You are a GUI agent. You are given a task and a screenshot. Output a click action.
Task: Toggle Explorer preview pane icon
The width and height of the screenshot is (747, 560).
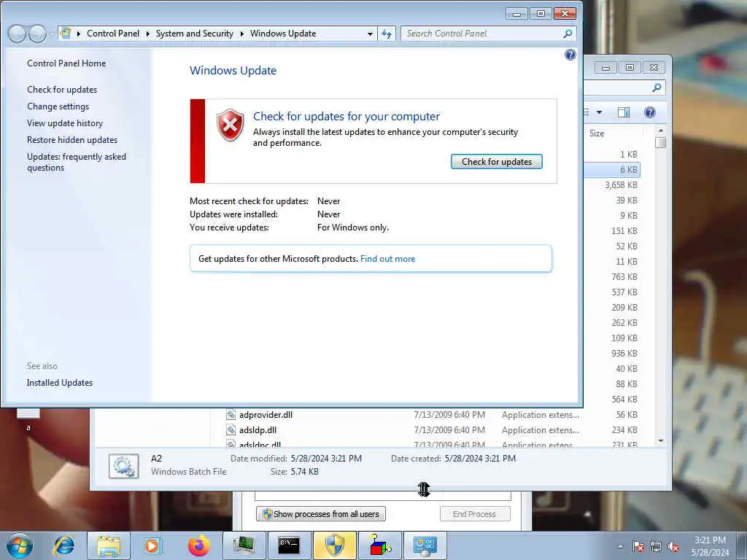pos(623,112)
